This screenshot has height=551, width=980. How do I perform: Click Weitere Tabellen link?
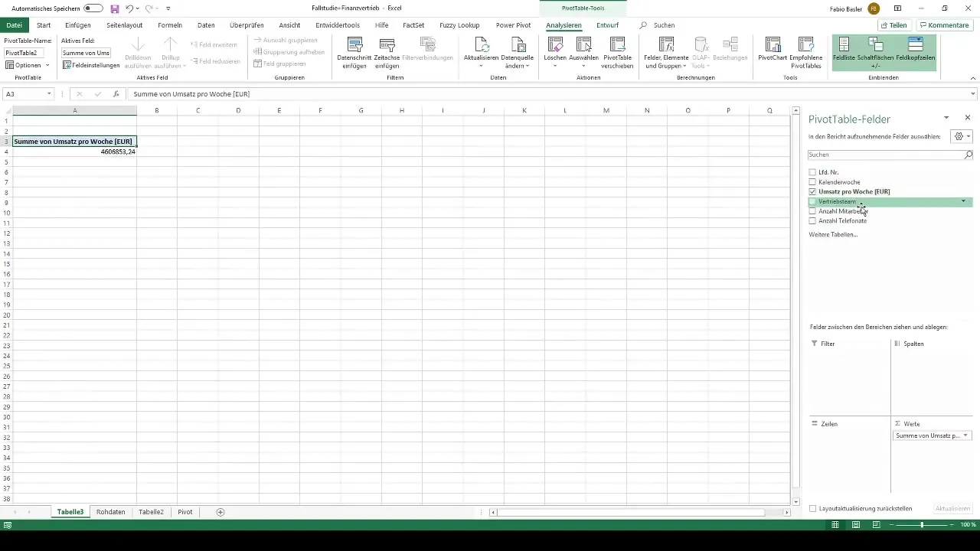pos(833,234)
